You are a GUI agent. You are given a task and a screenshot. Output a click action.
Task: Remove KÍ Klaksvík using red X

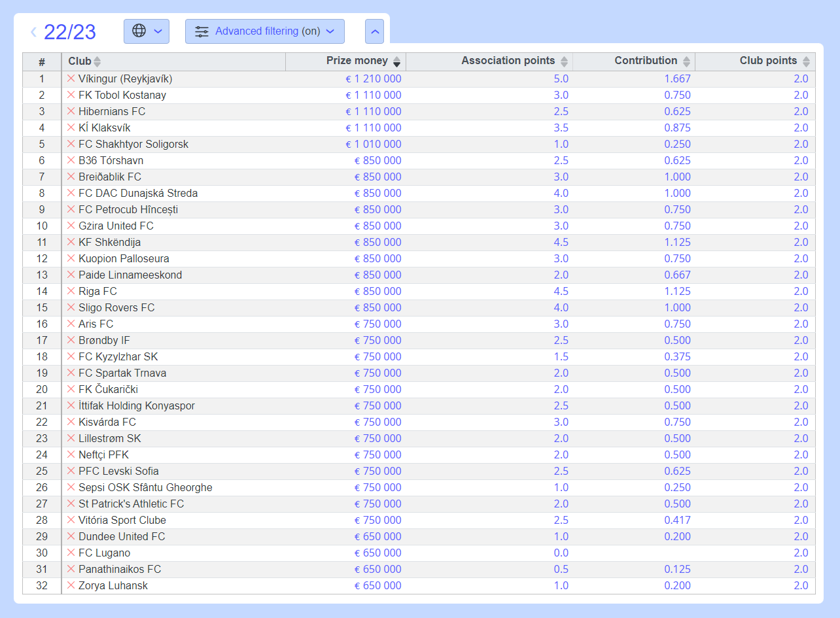71,128
